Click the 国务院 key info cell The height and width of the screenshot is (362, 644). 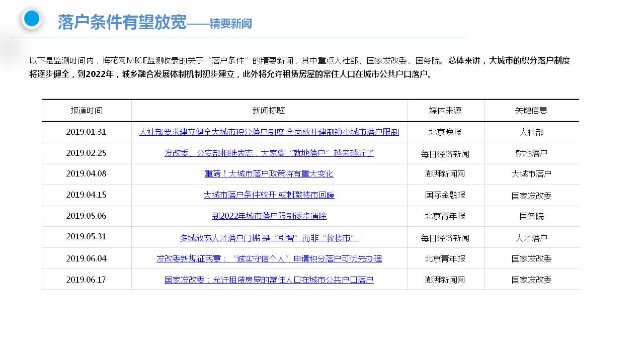pos(531,216)
